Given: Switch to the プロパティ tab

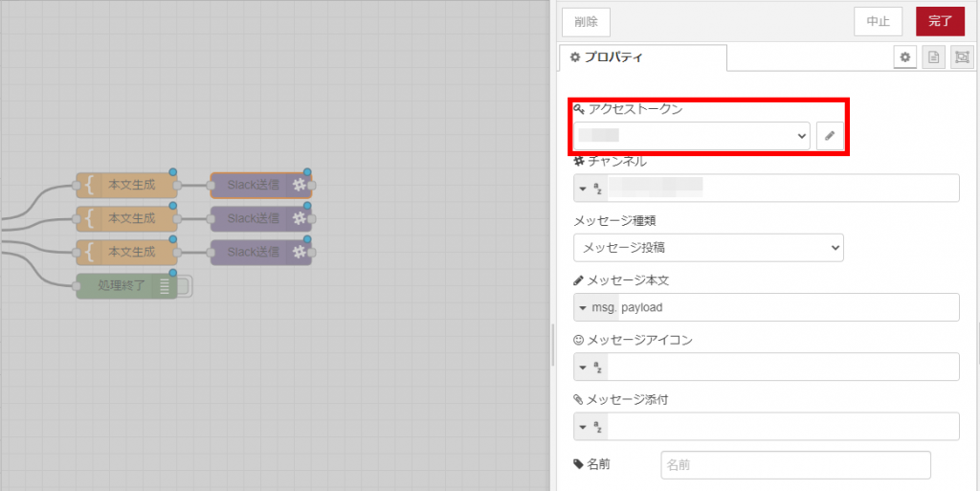Looking at the screenshot, I should click(x=643, y=58).
